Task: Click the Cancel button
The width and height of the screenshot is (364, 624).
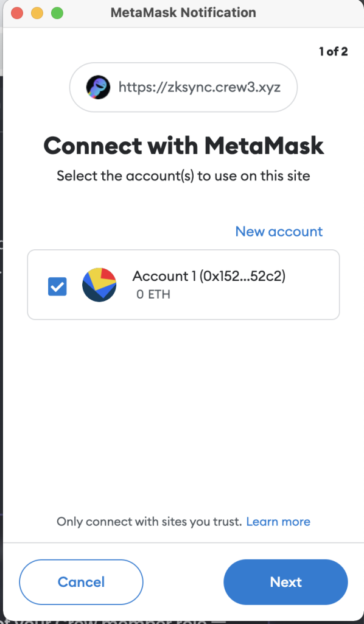Action: [x=81, y=582]
